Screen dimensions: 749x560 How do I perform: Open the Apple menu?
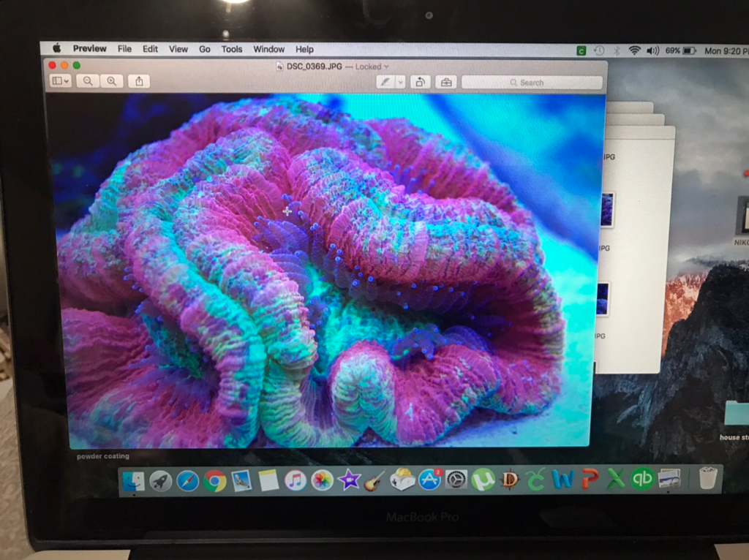pyautogui.click(x=57, y=48)
